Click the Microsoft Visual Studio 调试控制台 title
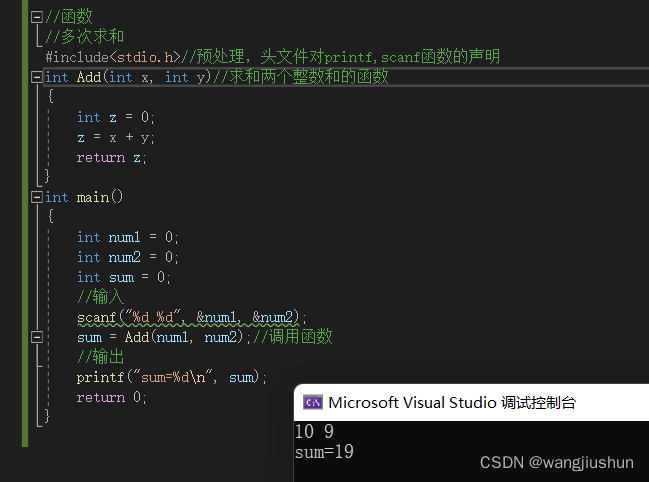The height and width of the screenshot is (482, 649). pos(452,403)
